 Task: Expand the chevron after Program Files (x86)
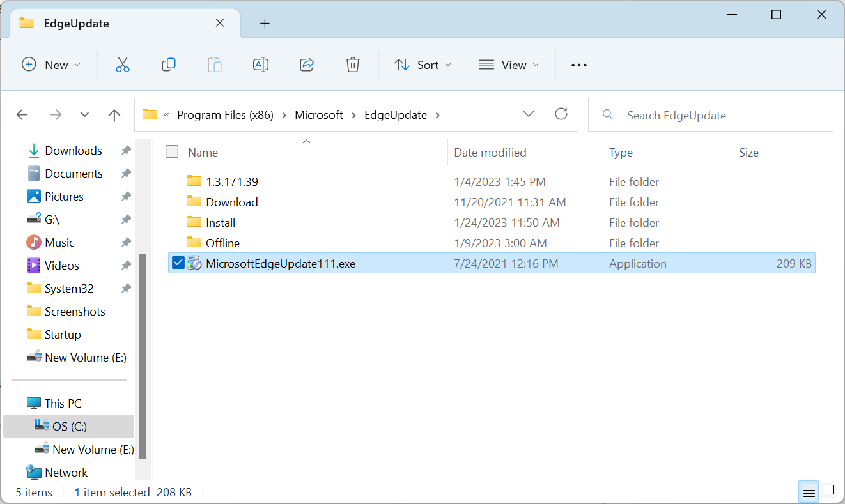point(284,115)
